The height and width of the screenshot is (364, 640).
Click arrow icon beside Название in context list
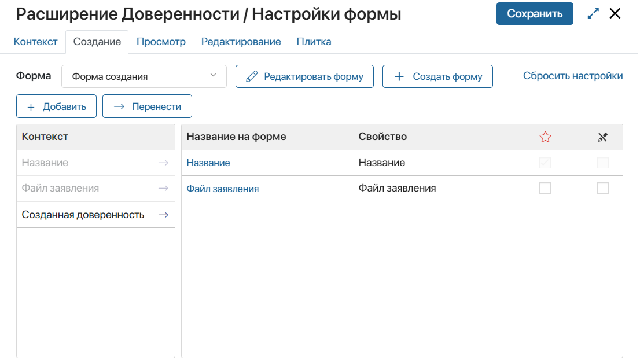click(163, 163)
